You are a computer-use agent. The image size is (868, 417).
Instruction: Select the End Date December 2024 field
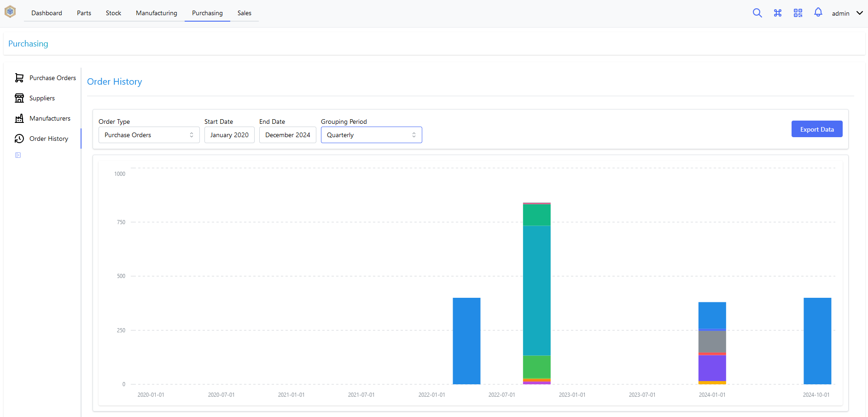[x=287, y=135]
